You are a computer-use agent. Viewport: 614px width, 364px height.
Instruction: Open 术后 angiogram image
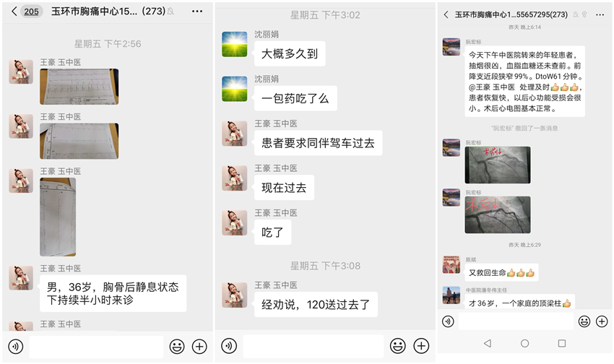pos(498,215)
